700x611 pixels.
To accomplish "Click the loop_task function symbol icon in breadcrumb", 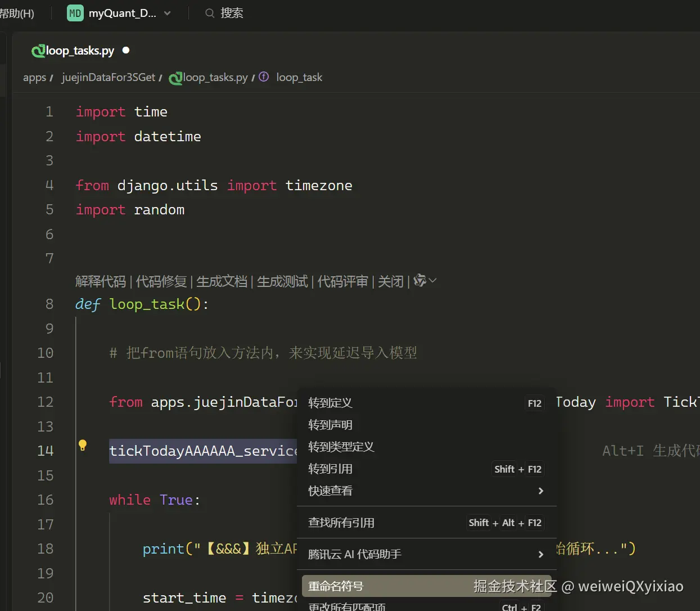I will tap(264, 77).
